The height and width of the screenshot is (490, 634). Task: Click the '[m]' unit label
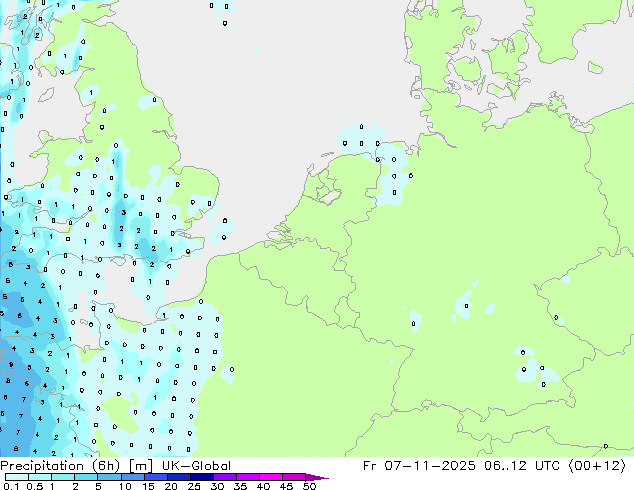(x=141, y=466)
